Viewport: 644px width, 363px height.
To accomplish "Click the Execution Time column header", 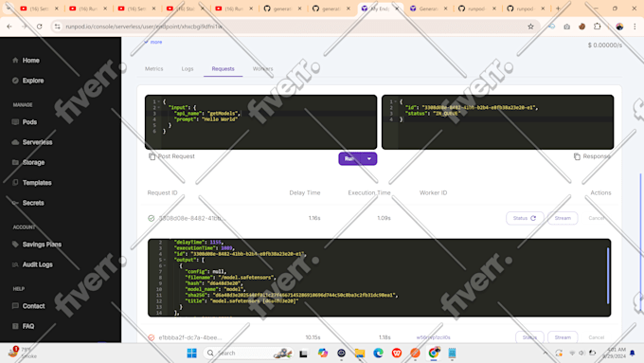I will tap(369, 192).
